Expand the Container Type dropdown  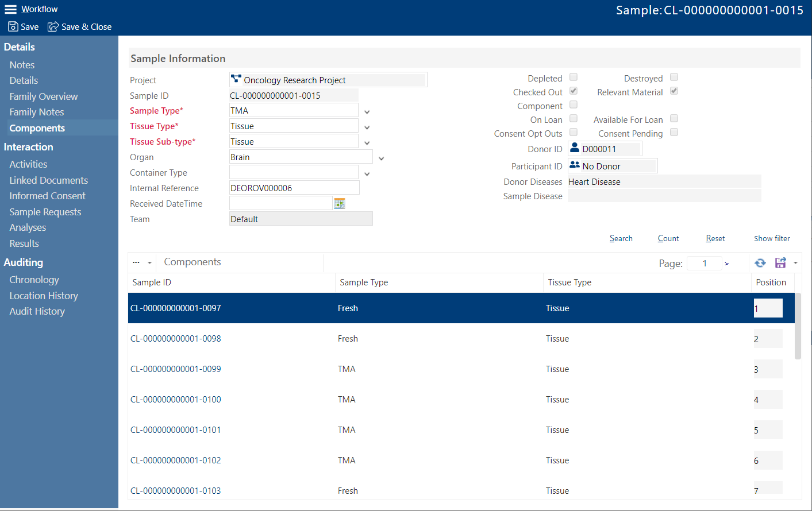367,173
